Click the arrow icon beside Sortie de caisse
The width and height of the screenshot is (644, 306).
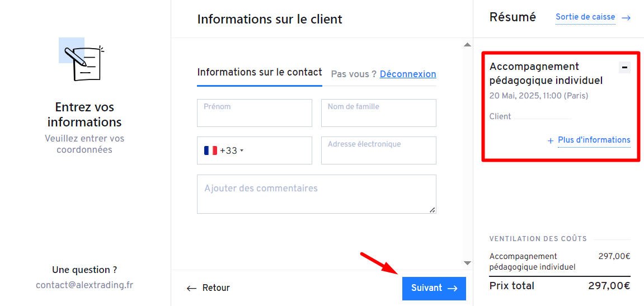click(626, 18)
